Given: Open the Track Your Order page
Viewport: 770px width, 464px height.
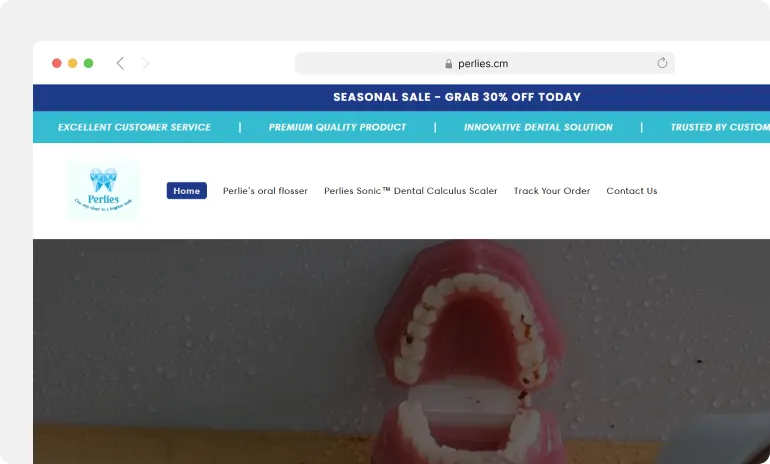Looking at the screenshot, I should click(552, 191).
